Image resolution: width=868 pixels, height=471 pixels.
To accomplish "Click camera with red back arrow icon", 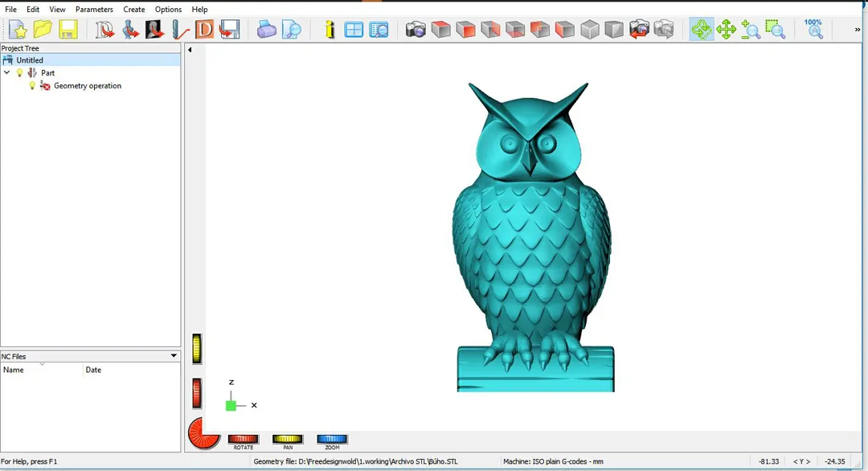I will click(639, 29).
